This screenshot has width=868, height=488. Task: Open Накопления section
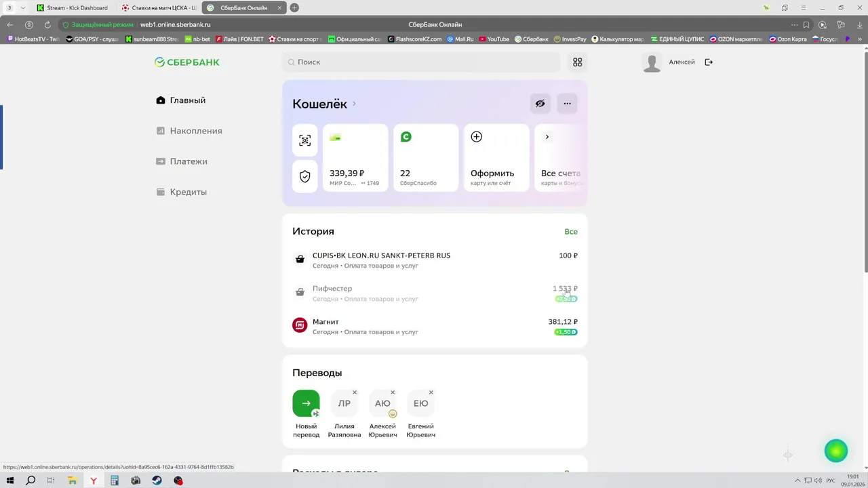(x=189, y=131)
